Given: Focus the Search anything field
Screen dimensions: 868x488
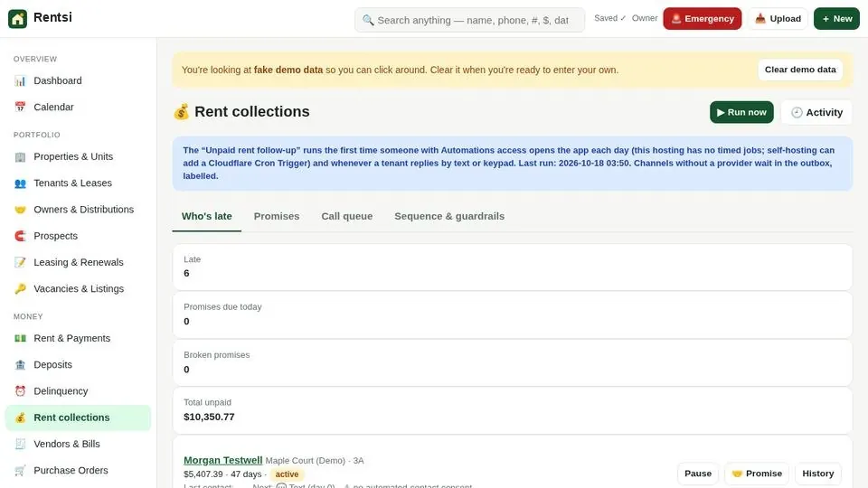Looking at the screenshot, I should [x=469, y=21].
